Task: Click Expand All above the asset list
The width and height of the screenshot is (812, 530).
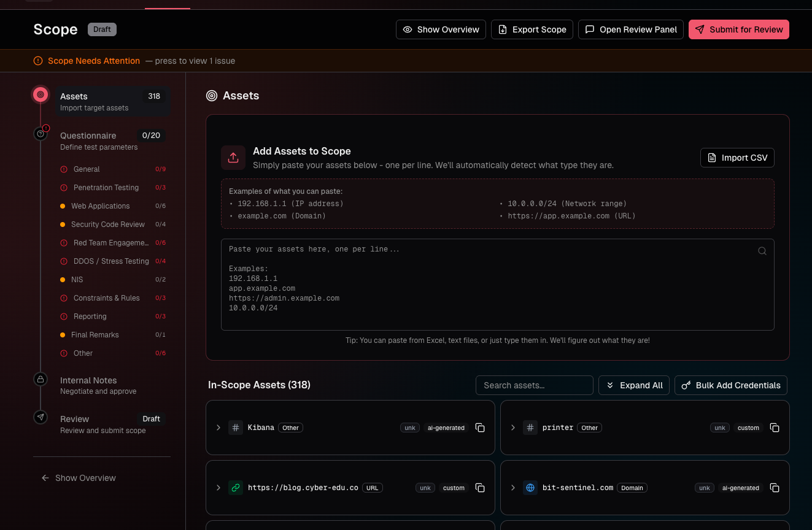Action: click(634, 385)
